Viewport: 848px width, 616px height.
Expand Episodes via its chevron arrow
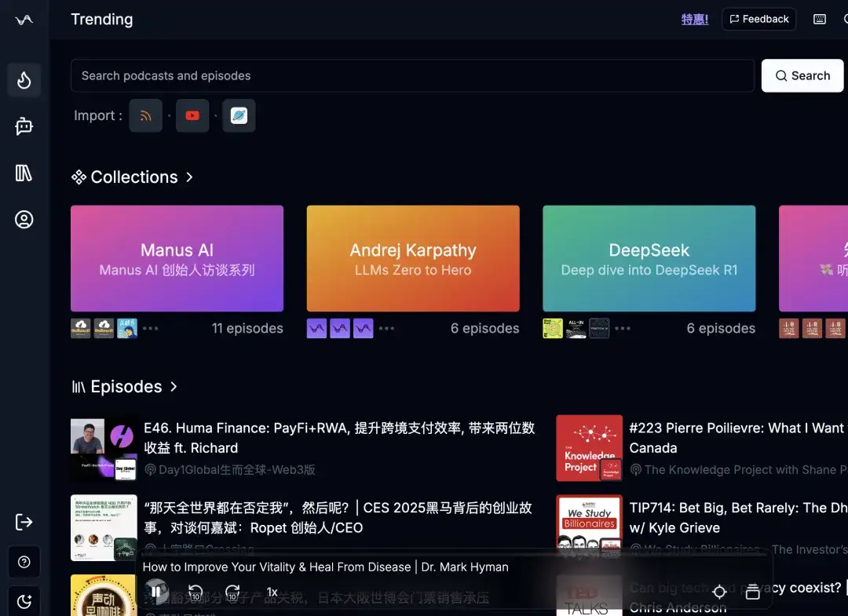point(174,387)
